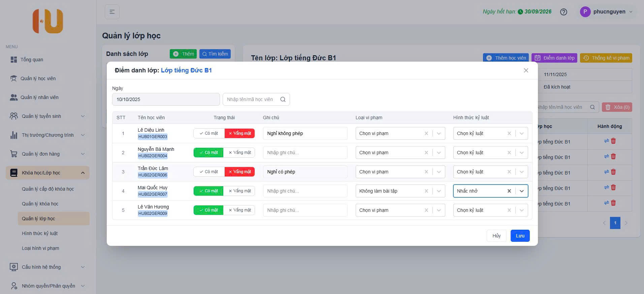This screenshot has height=294, width=644.
Task: Click the Hủy cancel button
Action: tap(496, 236)
